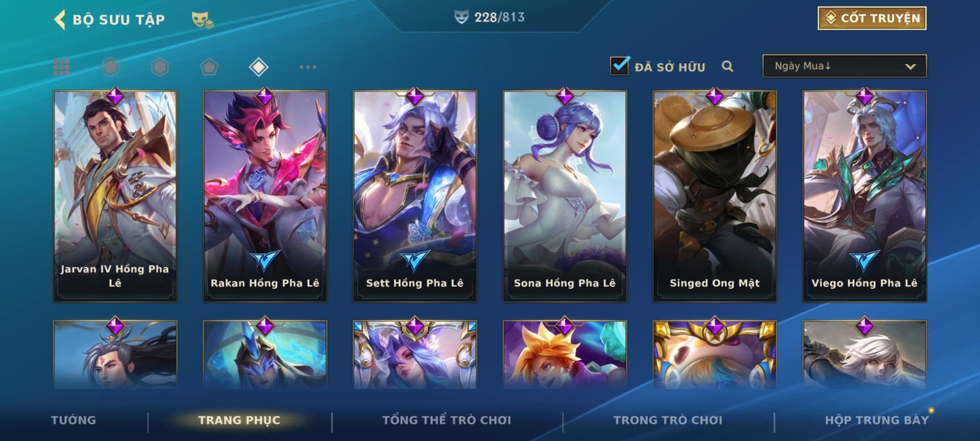Select the diamond rarity filter icon
This screenshot has height=441, width=980.
tap(258, 67)
